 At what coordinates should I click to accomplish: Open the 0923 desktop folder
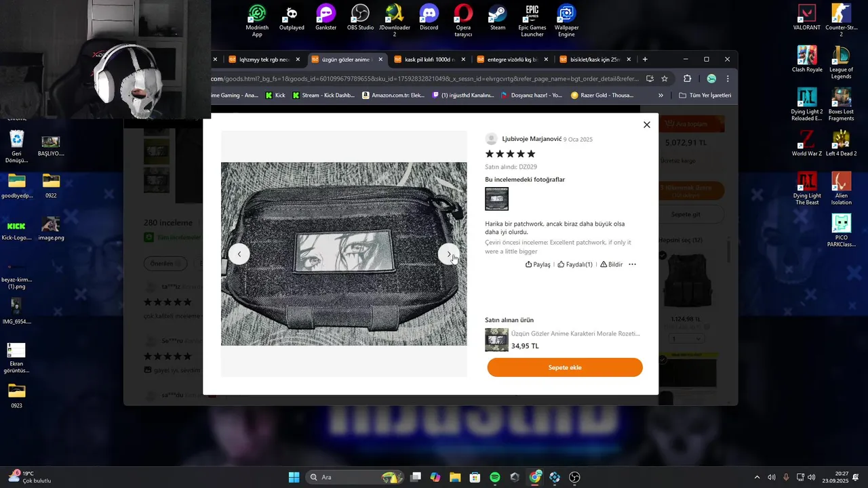[16, 396]
